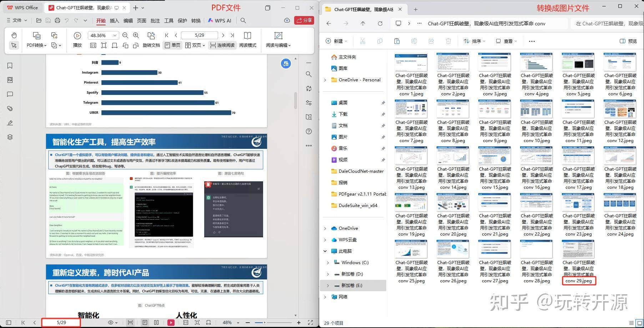Open the 新建 new item dropdown
Viewport: 644px width, 328px height.
click(336, 41)
